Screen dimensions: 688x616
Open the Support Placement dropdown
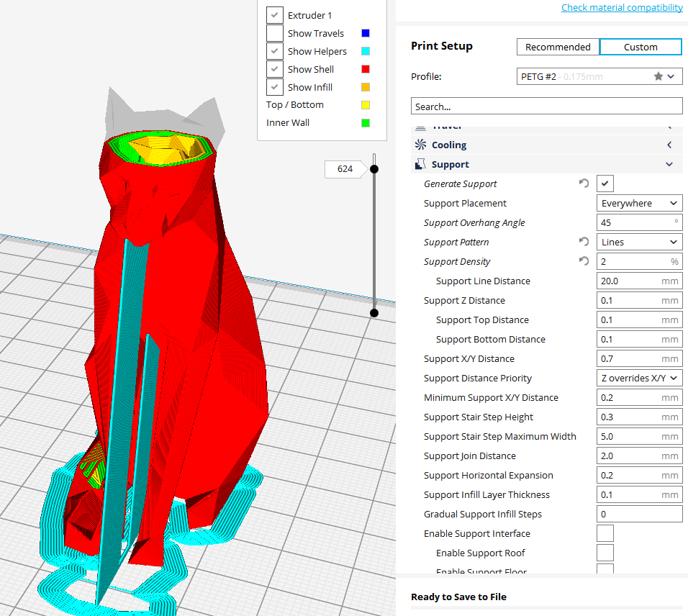pyautogui.click(x=639, y=204)
